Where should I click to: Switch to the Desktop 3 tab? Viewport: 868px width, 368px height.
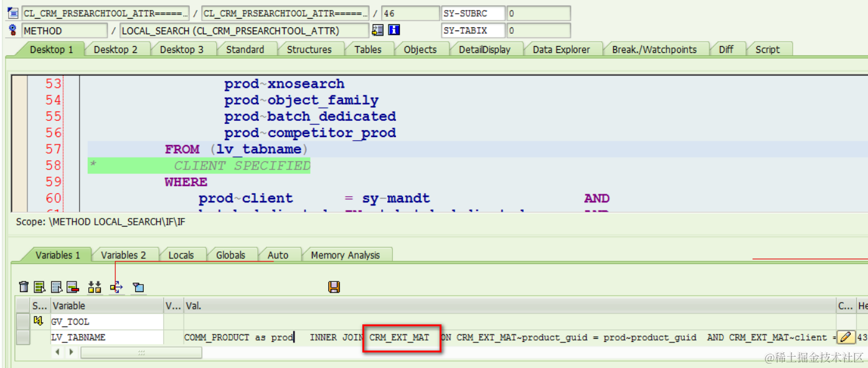[x=181, y=49]
